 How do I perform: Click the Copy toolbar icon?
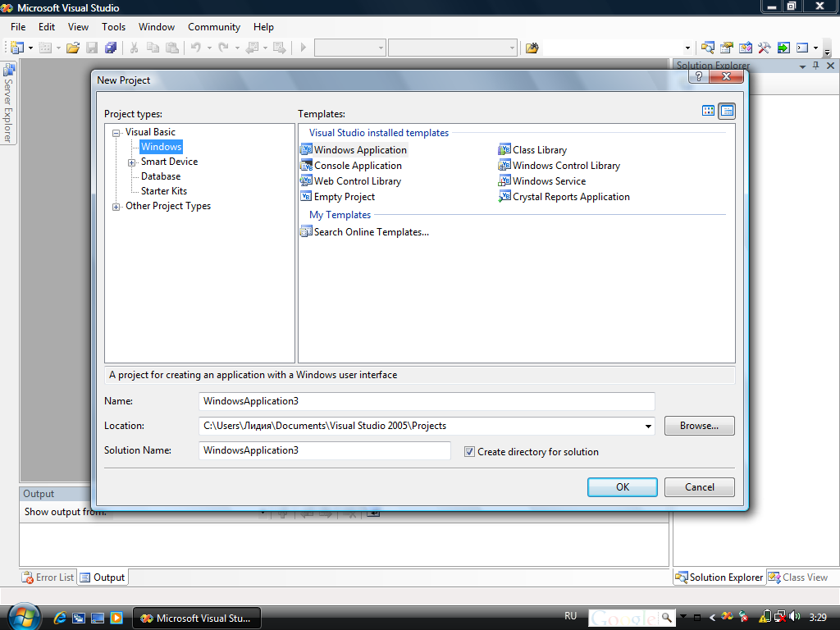[x=153, y=48]
